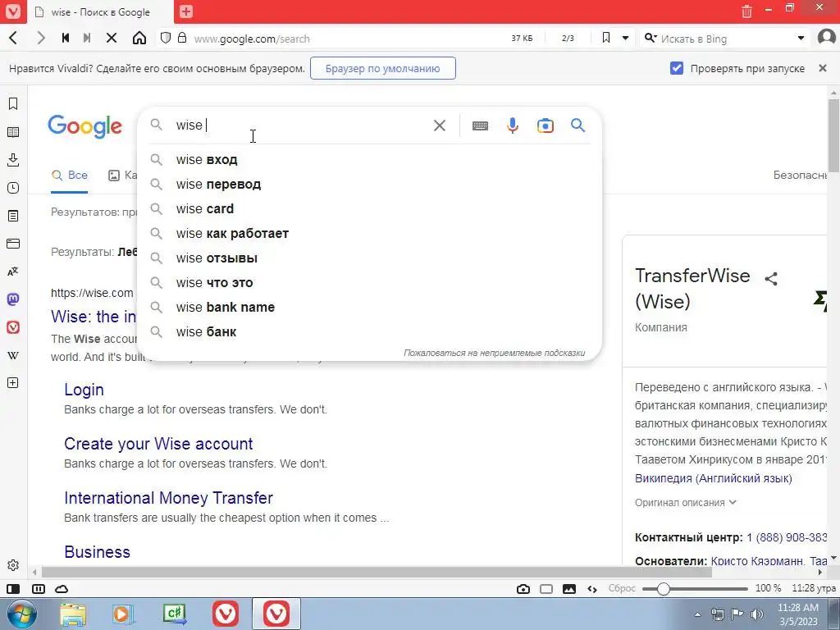Click the site security padlock icon
This screenshot has height=630, width=840.
click(182, 38)
